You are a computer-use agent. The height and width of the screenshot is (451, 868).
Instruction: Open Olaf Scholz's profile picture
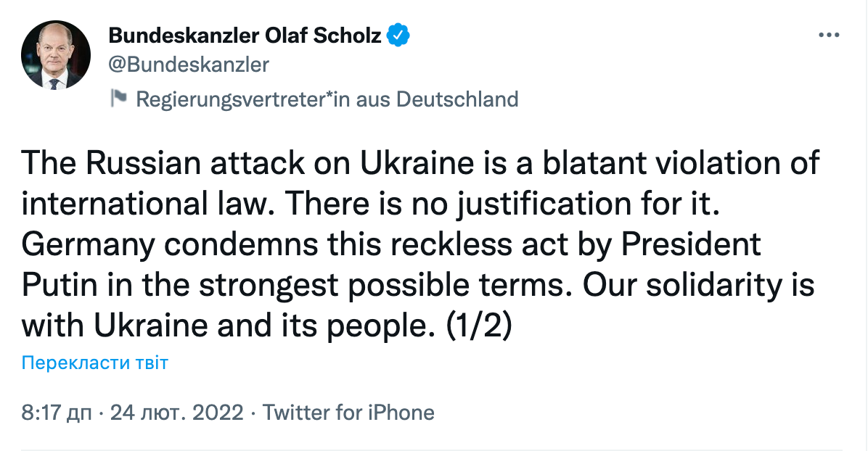55,55
